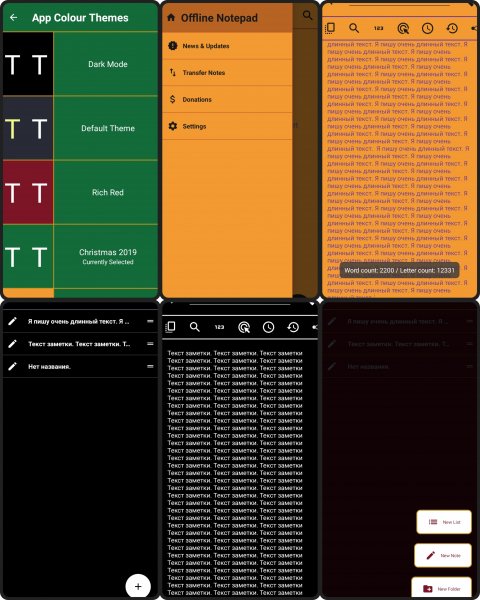Open the note 'Текст заметки. Текст заметки. Т...'

79,344
